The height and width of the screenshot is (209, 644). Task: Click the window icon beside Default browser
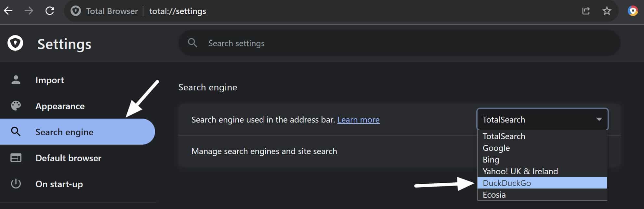[16, 158]
